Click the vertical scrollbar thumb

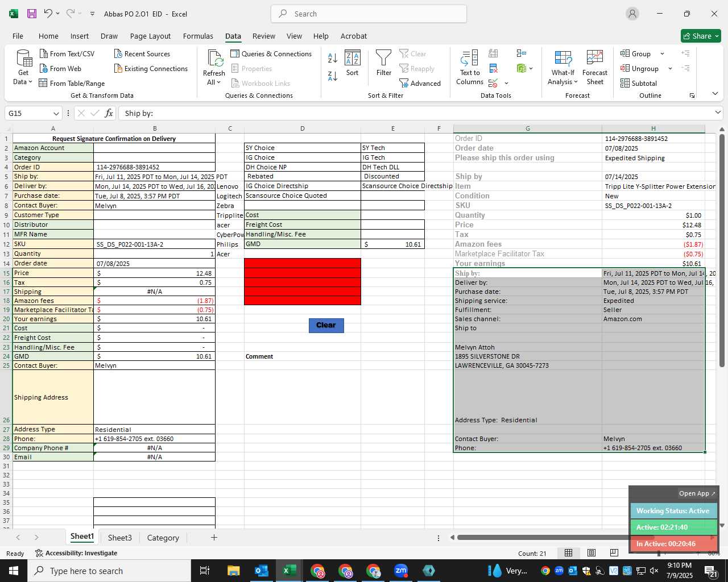722,250
